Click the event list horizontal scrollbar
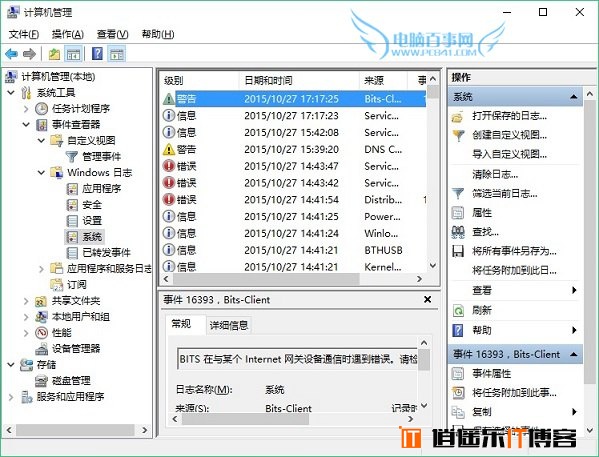The height and width of the screenshot is (457, 599). pos(292,279)
